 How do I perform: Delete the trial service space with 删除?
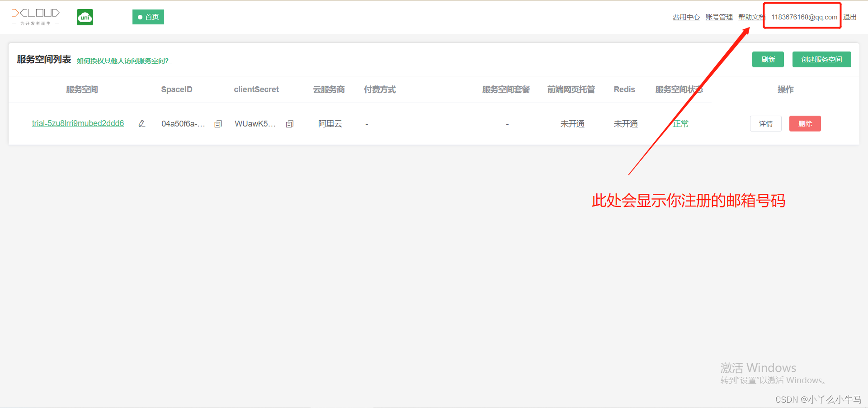805,123
